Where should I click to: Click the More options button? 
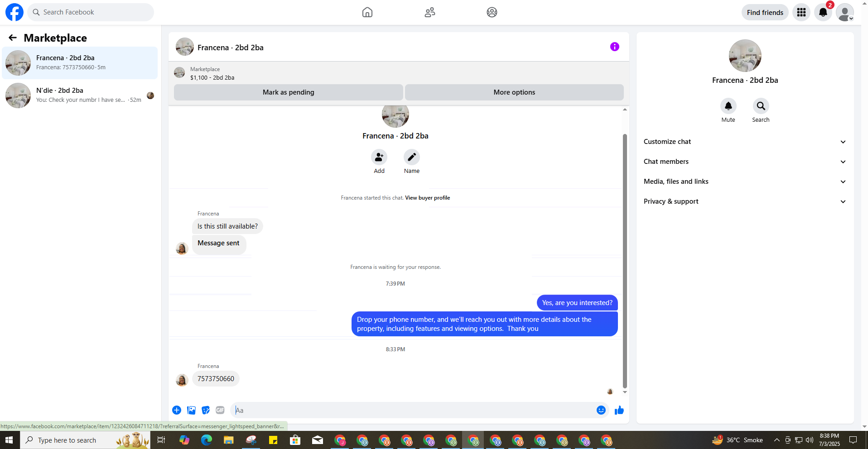(x=514, y=92)
